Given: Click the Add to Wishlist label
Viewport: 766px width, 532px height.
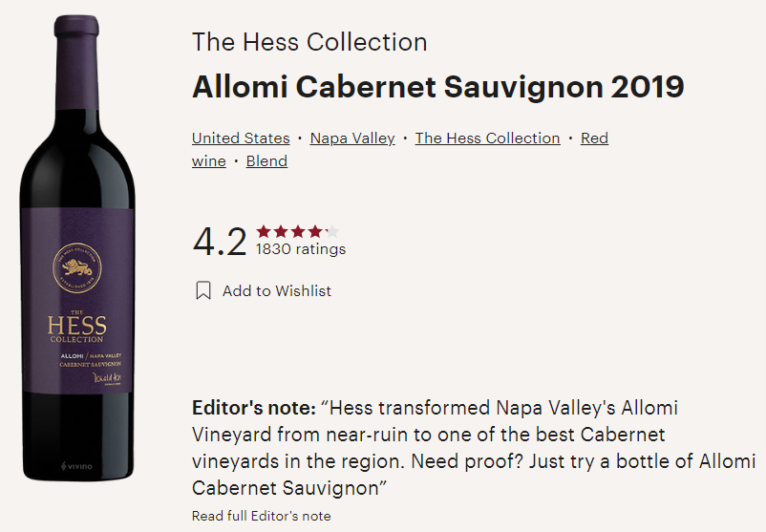Looking at the screenshot, I should pyautogui.click(x=276, y=290).
